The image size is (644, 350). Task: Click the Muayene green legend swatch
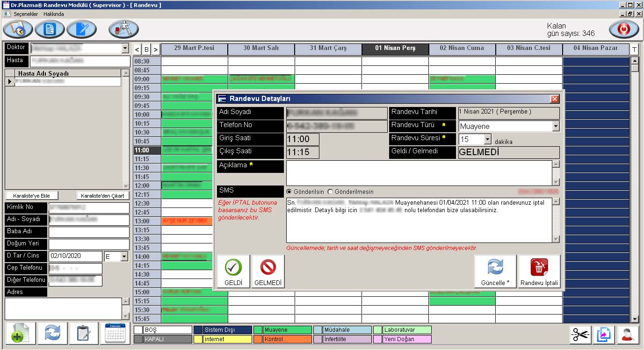pos(258,330)
